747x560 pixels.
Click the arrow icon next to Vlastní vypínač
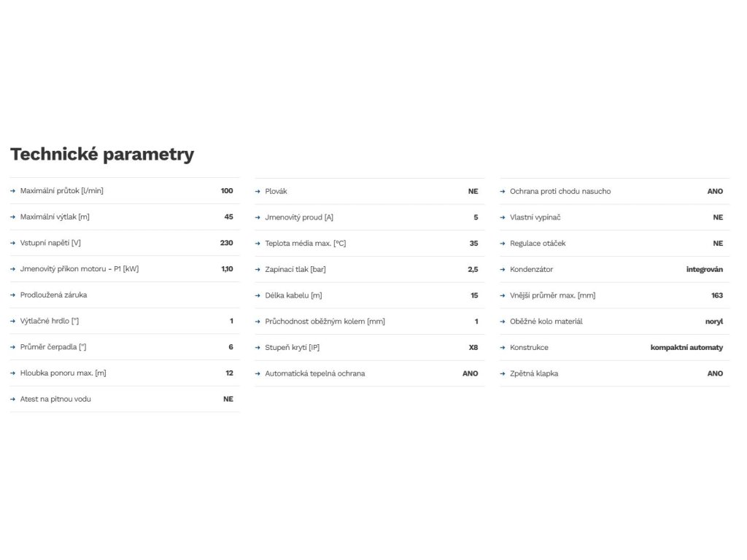503,217
